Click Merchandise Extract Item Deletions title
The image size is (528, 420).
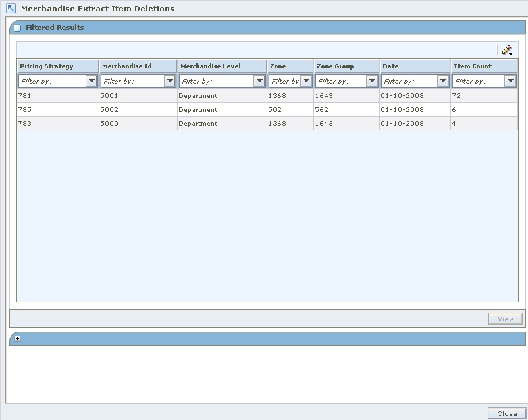(x=97, y=9)
